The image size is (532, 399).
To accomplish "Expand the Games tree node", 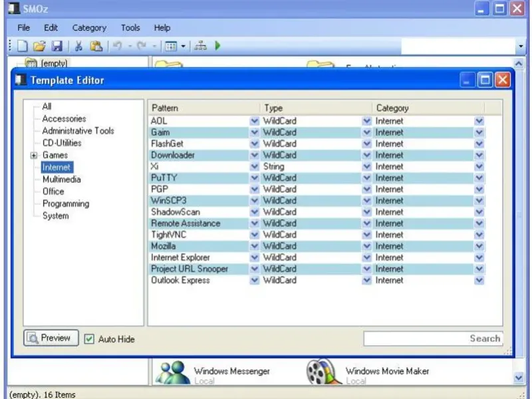I will (x=34, y=156).
